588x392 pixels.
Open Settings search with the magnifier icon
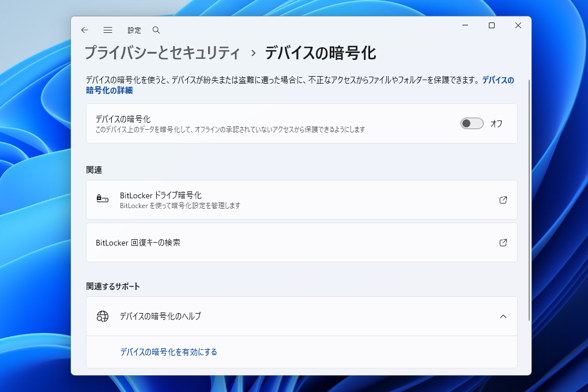156,30
